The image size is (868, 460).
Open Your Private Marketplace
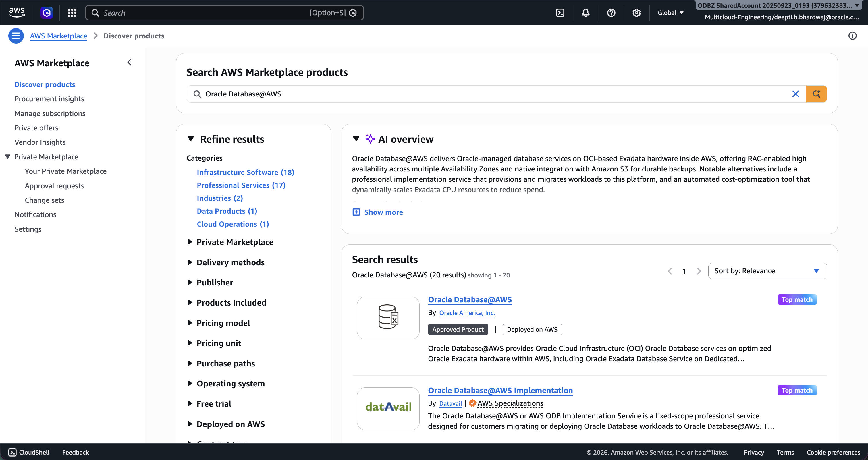click(x=66, y=171)
